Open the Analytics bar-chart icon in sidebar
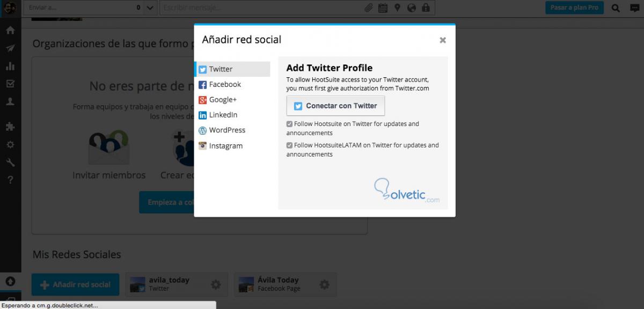This screenshot has height=309, width=644. (10, 66)
